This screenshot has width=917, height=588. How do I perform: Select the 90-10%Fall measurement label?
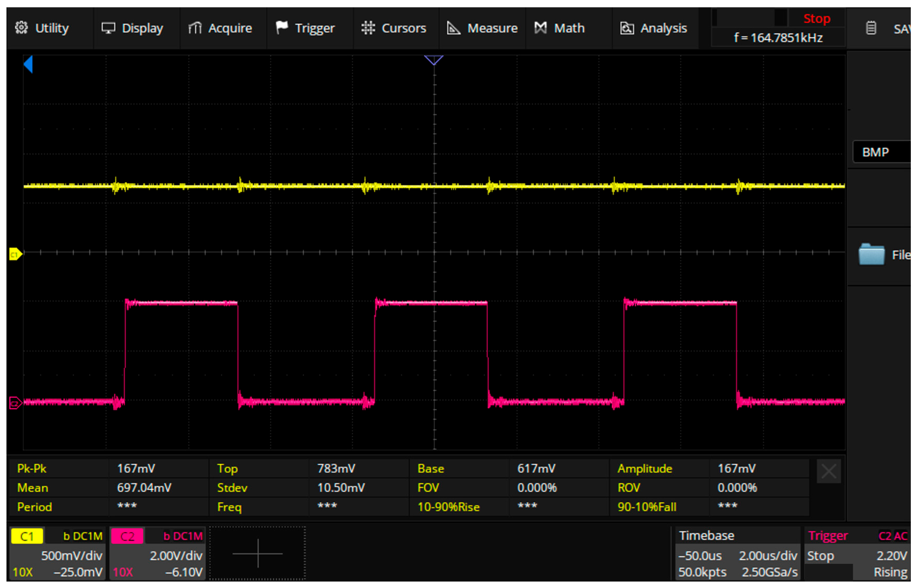pyautogui.click(x=647, y=507)
